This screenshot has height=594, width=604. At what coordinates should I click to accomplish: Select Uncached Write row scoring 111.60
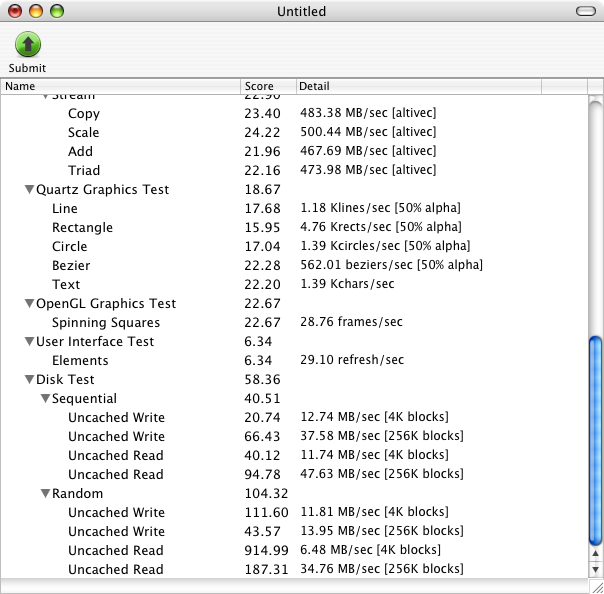294,512
